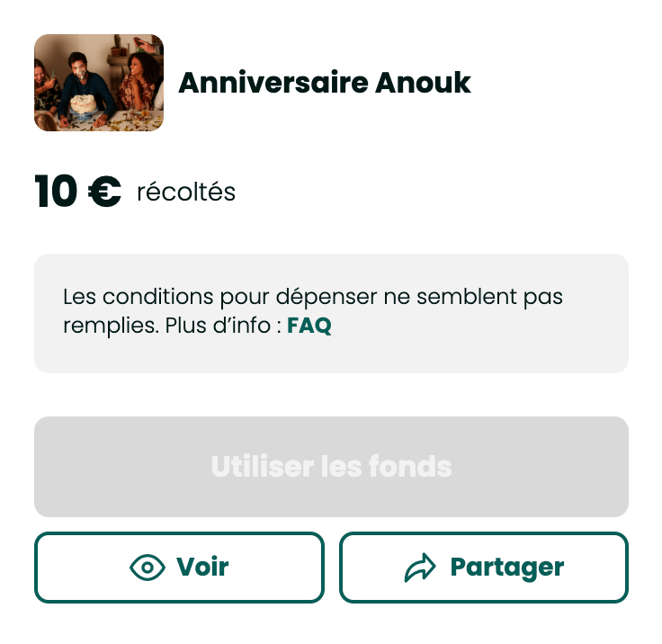The width and height of the screenshot is (662, 644).
Task: Click the word Anniversaire in the title
Action: [273, 83]
